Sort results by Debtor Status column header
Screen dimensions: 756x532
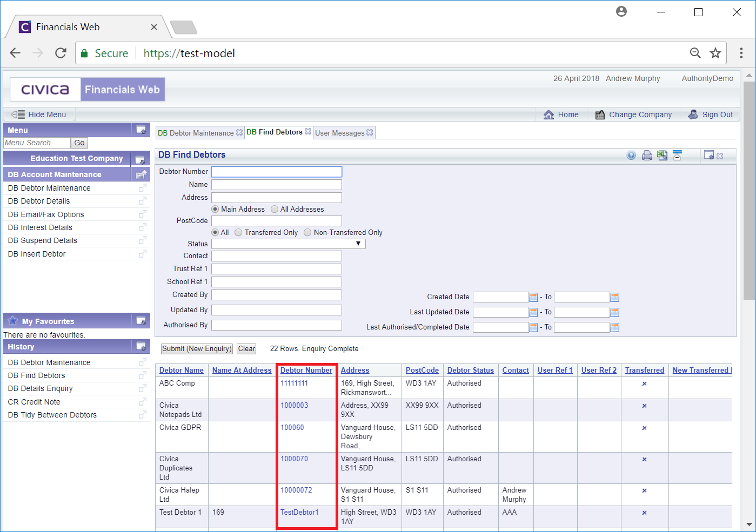point(470,370)
